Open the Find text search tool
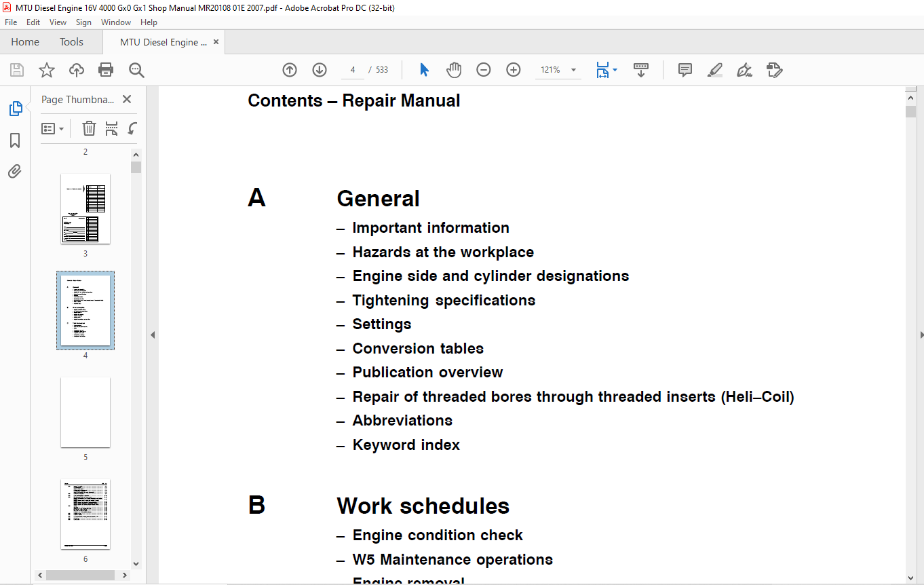924x585 pixels. pyautogui.click(x=136, y=70)
